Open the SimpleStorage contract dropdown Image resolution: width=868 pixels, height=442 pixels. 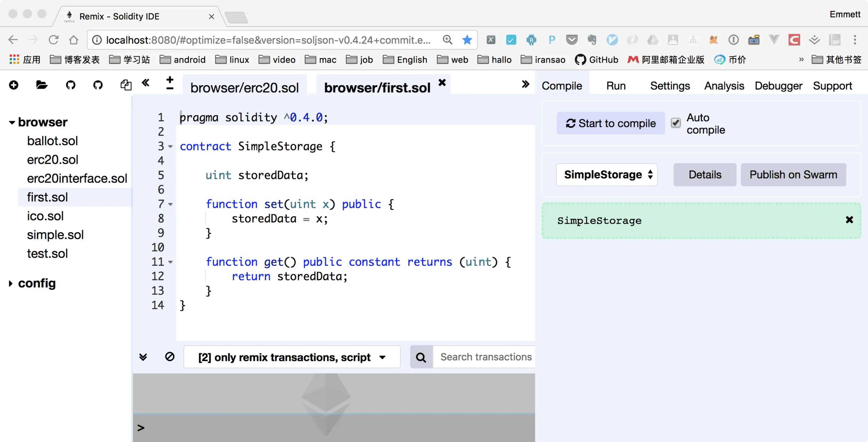pos(607,175)
